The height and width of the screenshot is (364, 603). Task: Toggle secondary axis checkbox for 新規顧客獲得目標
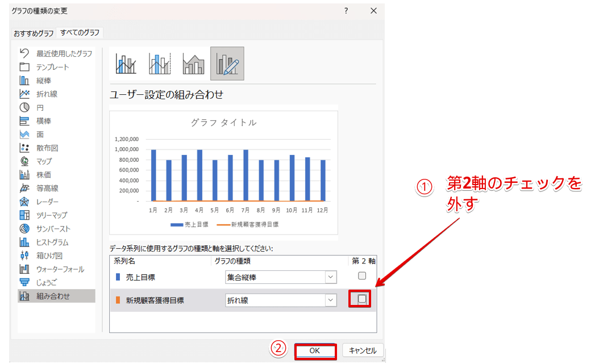click(x=361, y=299)
